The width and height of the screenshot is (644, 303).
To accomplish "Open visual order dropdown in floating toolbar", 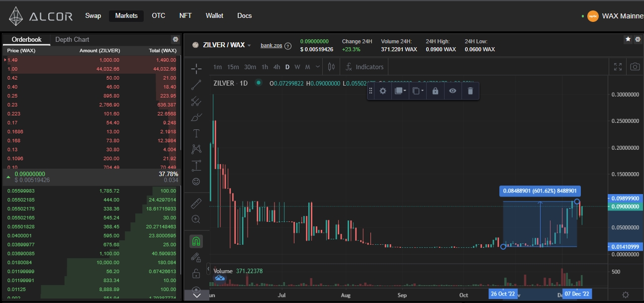I will 400,91.
